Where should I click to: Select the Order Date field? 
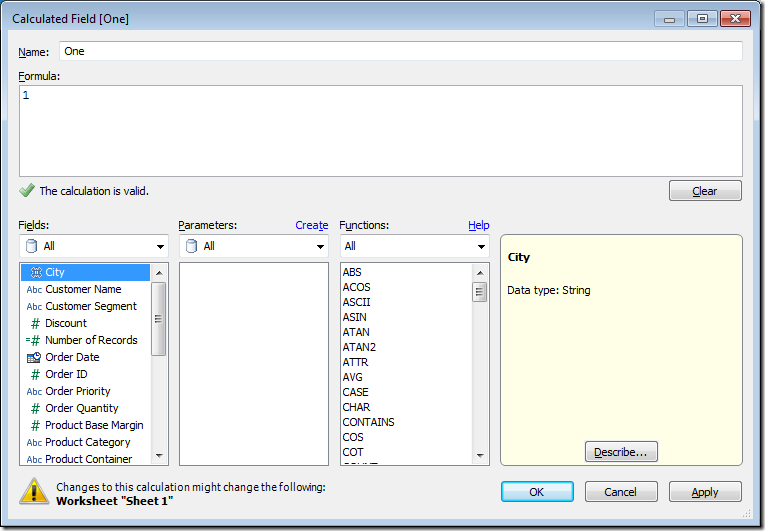pos(85,357)
